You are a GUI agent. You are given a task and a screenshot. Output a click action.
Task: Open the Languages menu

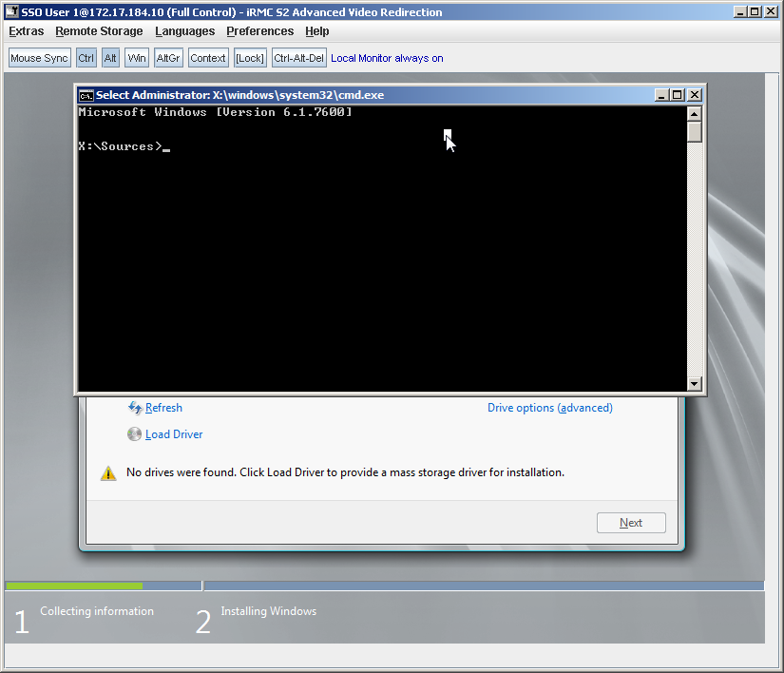(x=185, y=31)
